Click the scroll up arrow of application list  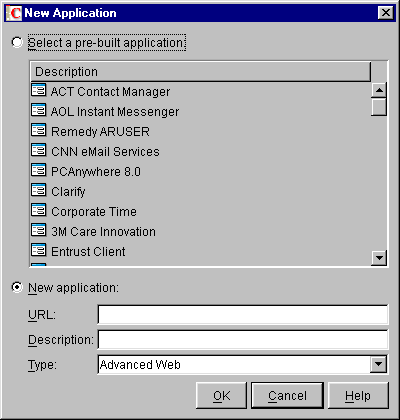coord(379,90)
